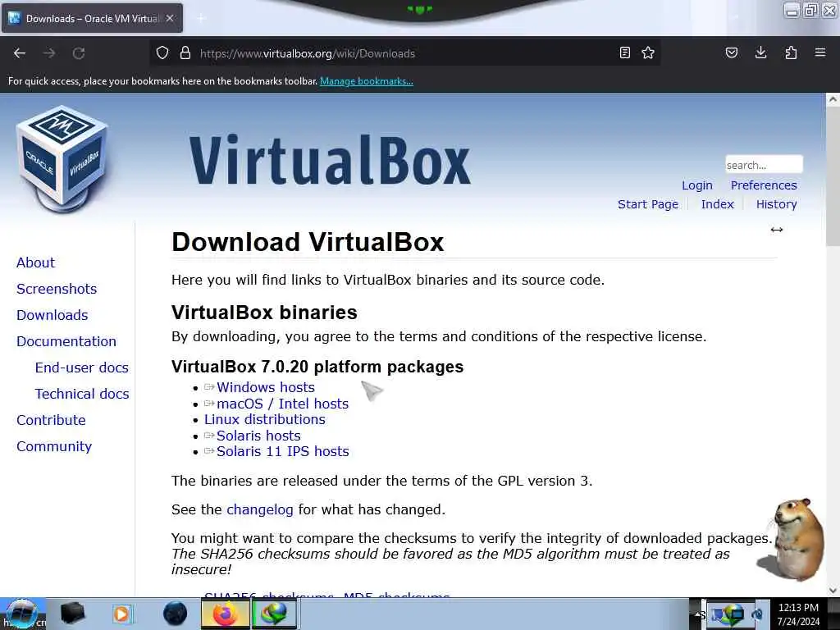The width and height of the screenshot is (840, 630).
Task: Download the macOS / Intel hosts package
Action: coord(282,404)
